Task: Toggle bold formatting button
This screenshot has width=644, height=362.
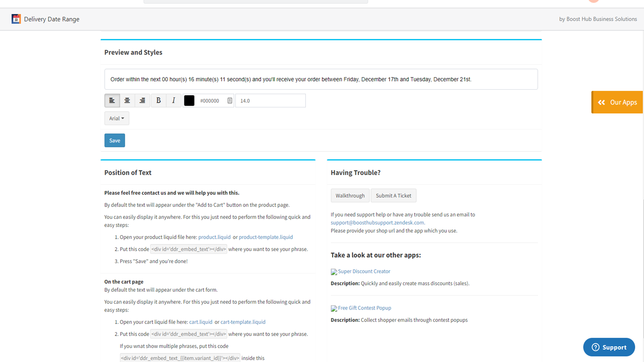Action: pyautogui.click(x=159, y=101)
